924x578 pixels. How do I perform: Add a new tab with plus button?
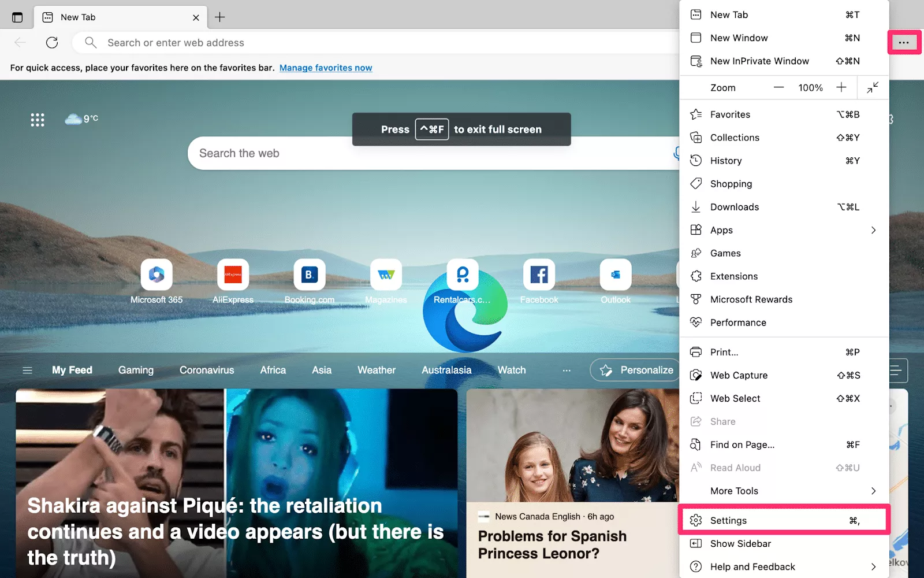point(220,17)
